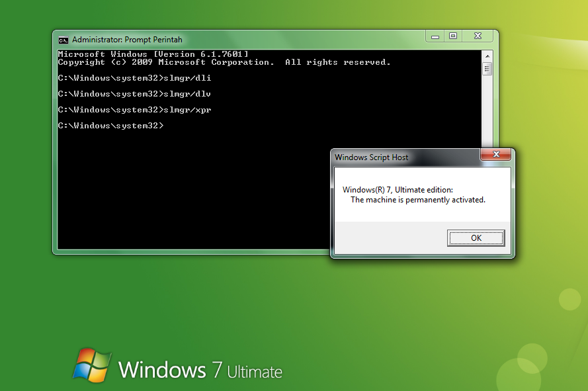Click the Windows Script Host title bar
The width and height of the screenshot is (588, 391).
click(x=407, y=157)
